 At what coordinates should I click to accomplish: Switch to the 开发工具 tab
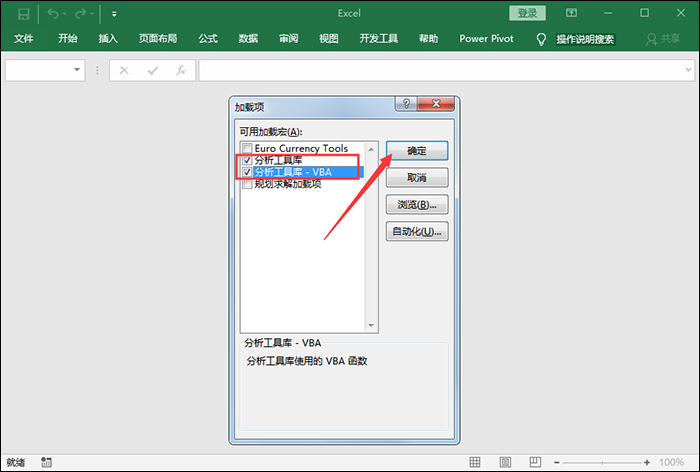(379, 39)
